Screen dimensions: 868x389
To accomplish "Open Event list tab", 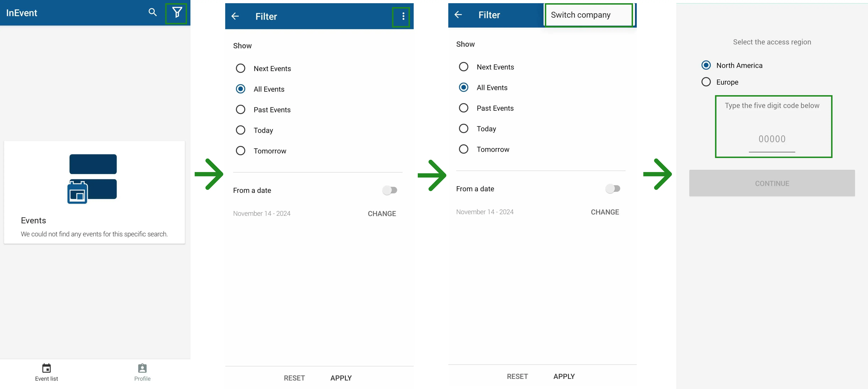I will (x=46, y=372).
